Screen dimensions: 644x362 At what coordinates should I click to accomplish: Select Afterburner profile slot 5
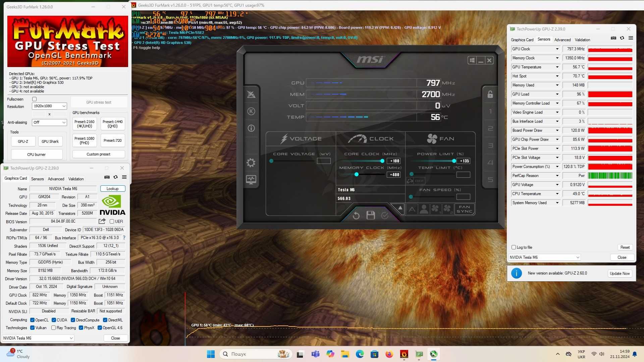tap(490, 180)
